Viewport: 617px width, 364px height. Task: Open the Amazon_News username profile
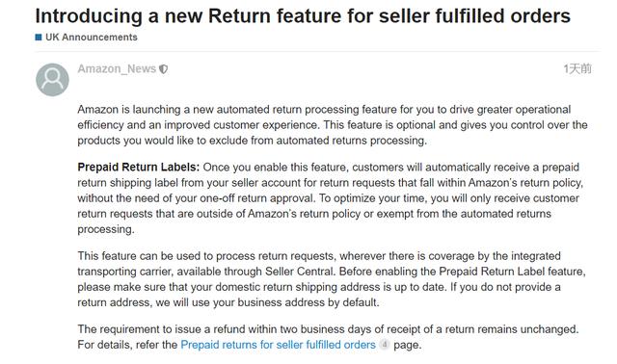[117, 68]
